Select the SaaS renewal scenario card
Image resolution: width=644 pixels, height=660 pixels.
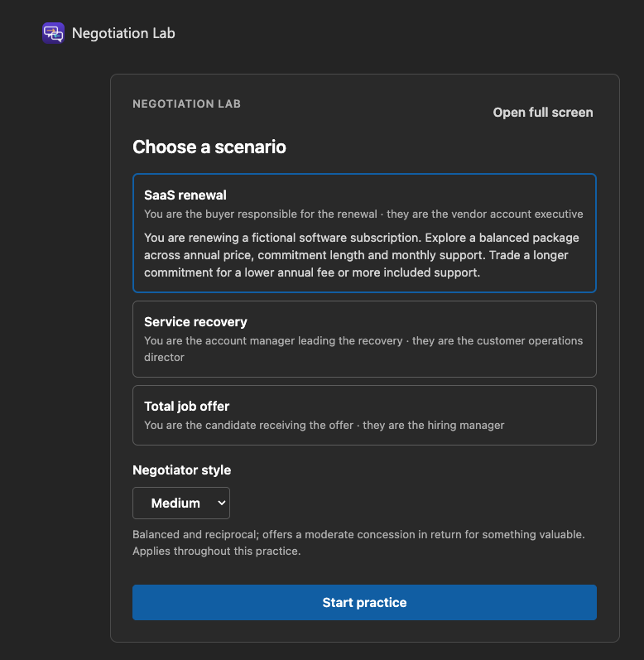tap(364, 233)
